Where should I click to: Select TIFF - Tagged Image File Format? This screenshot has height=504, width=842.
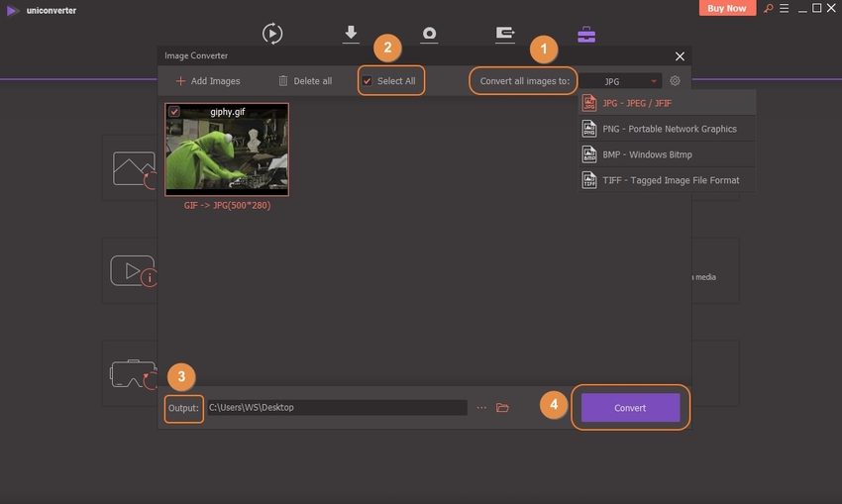pyautogui.click(x=660, y=180)
